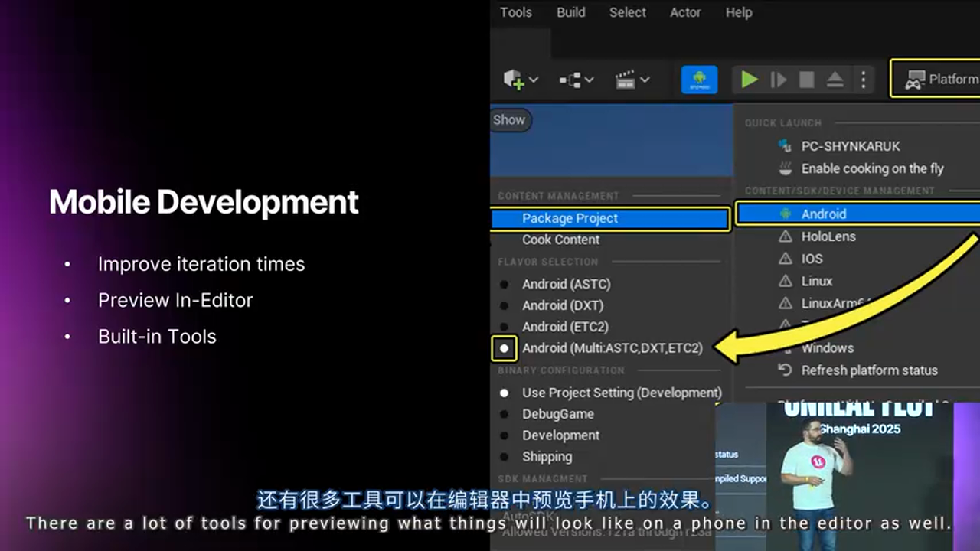Open the Blueprints toolbar icon
Screen dimensions: 980x551
coord(570,79)
